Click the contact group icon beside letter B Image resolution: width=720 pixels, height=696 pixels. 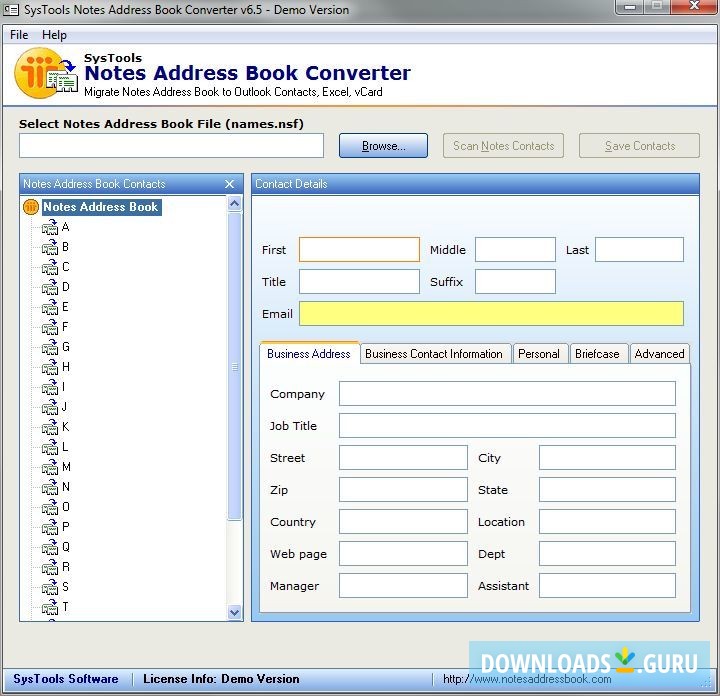tap(50, 247)
